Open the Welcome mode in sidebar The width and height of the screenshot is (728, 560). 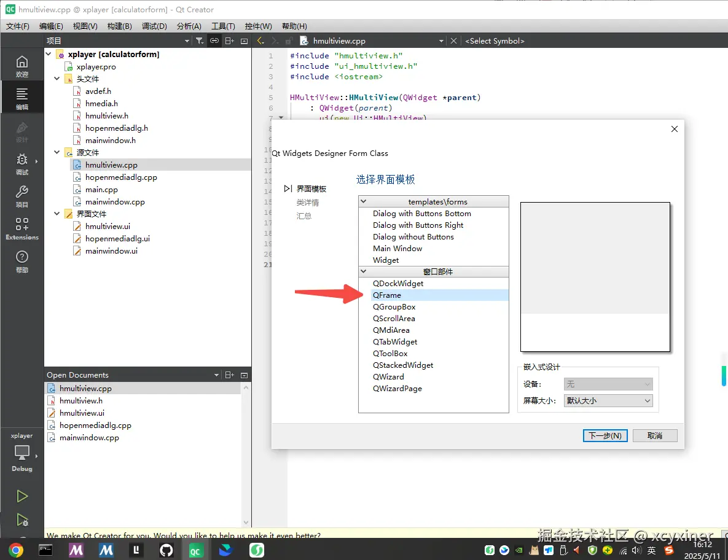coord(22,66)
